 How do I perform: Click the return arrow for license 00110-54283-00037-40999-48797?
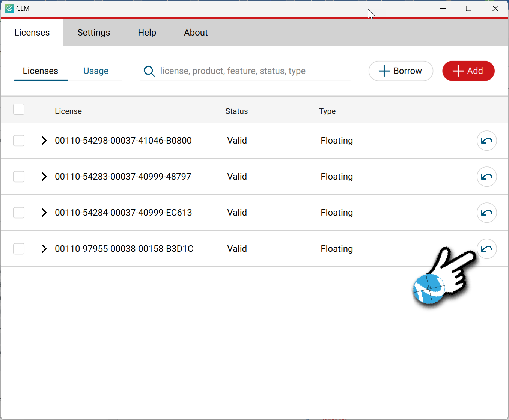[486, 177]
